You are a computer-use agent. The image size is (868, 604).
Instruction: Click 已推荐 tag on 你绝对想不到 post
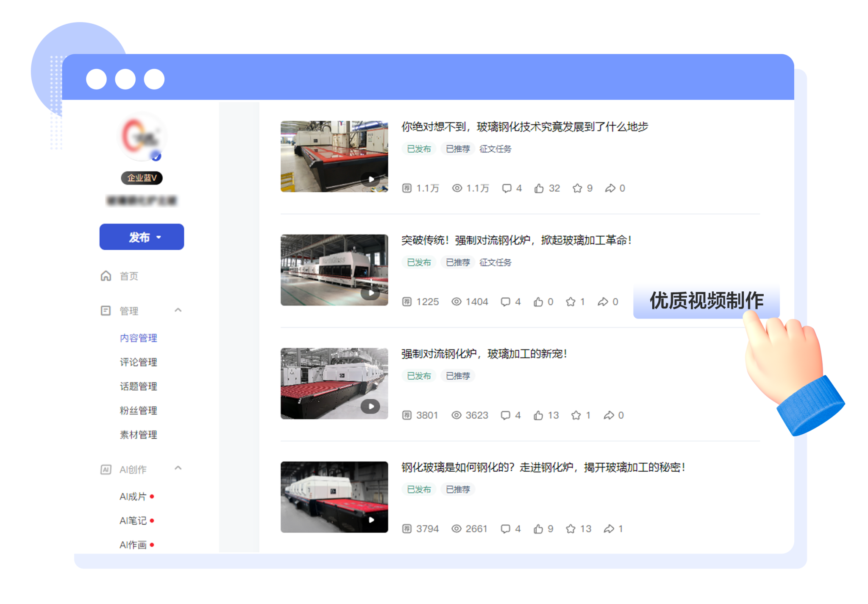point(458,149)
